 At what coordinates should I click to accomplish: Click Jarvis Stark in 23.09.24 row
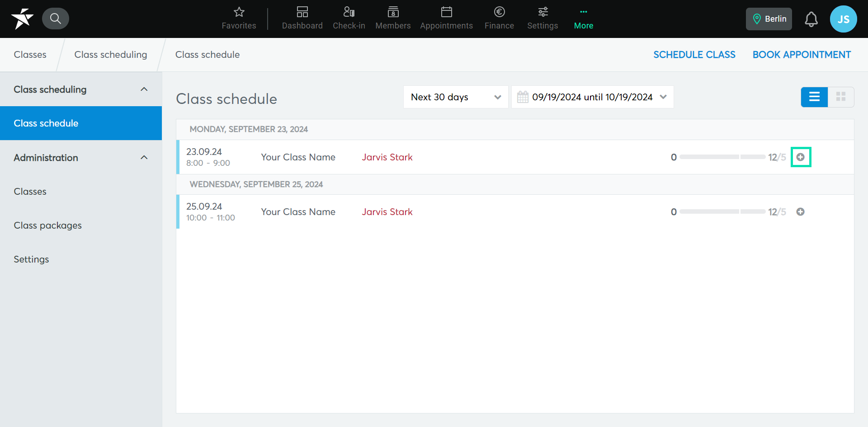coord(387,157)
